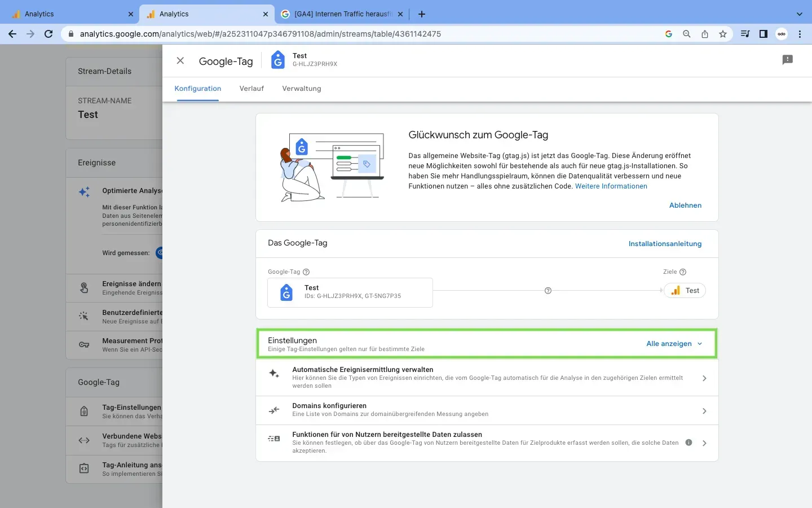Go forward with browser forward arrow
The image size is (812, 508).
point(30,34)
